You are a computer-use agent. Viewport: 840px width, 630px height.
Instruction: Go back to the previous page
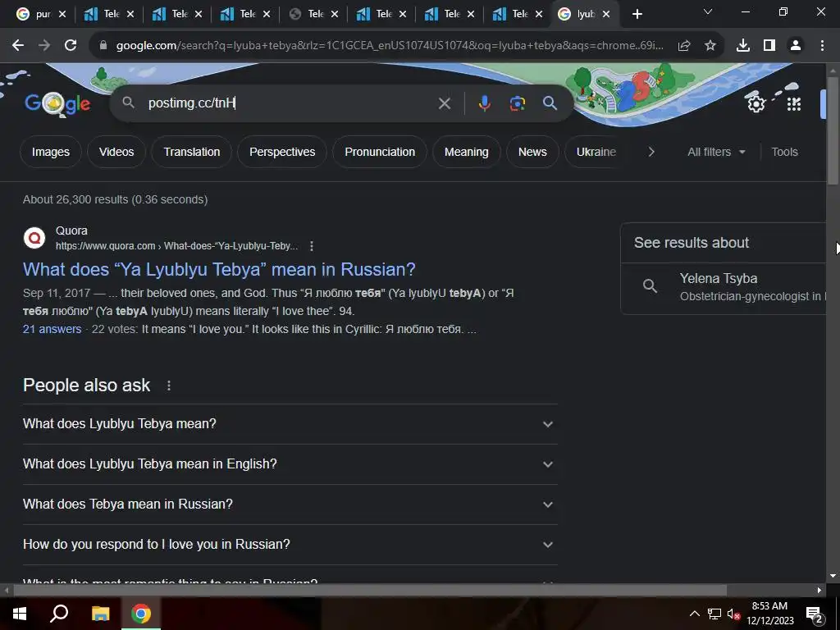18,46
